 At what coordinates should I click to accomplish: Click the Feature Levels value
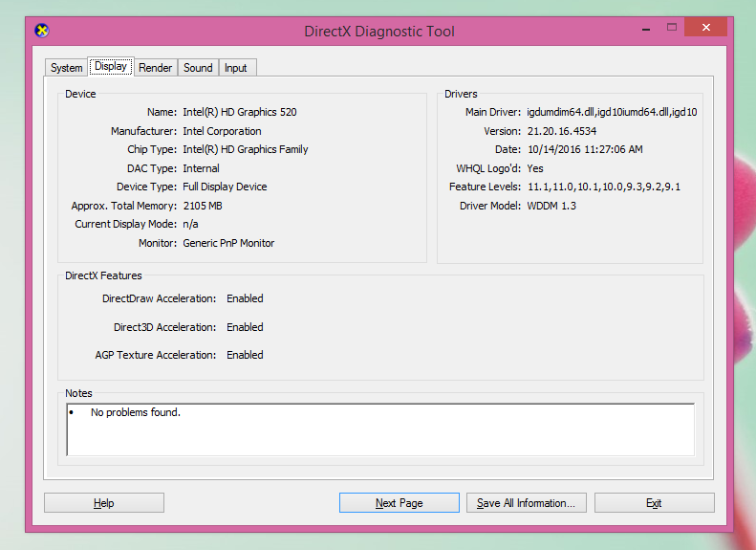603,187
